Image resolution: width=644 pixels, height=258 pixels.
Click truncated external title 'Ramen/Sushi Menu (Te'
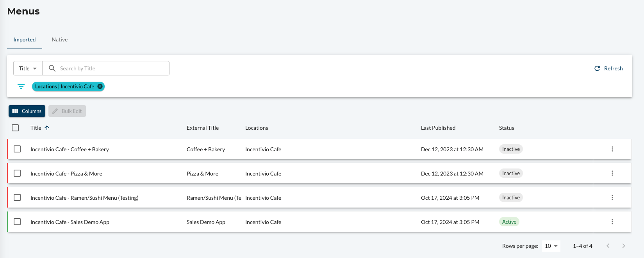(214, 198)
